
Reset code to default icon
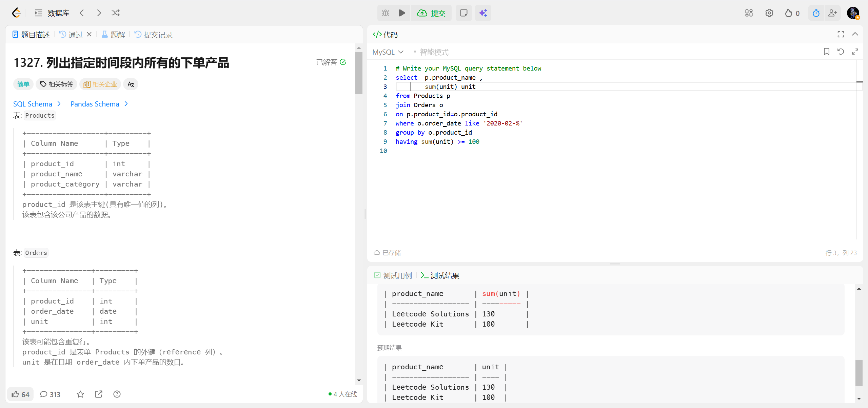pos(841,52)
